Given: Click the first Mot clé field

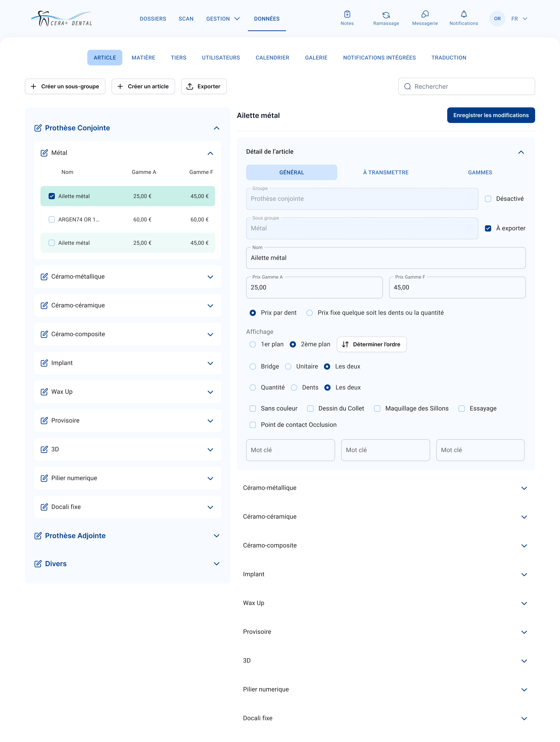Looking at the screenshot, I should pos(290,450).
